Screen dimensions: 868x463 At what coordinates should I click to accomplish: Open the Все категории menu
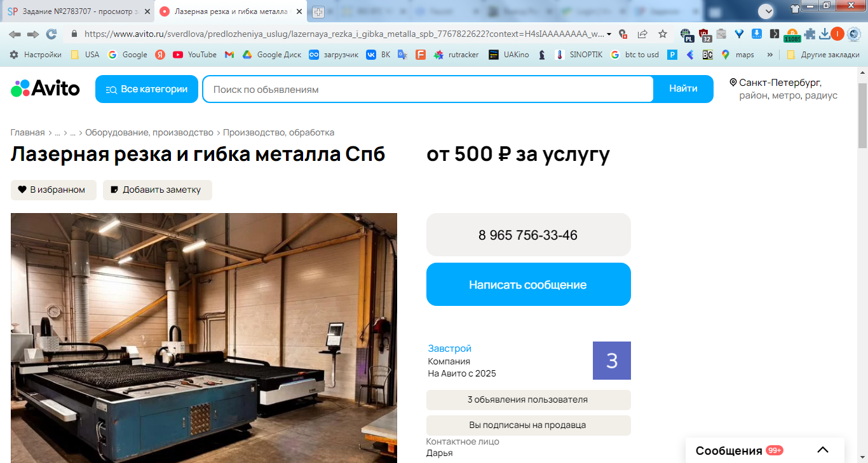click(x=147, y=89)
